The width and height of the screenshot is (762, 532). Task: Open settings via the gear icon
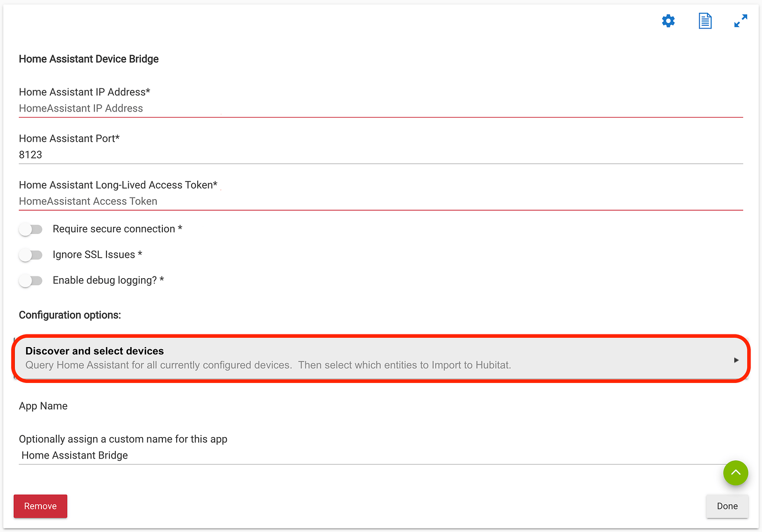pos(668,21)
